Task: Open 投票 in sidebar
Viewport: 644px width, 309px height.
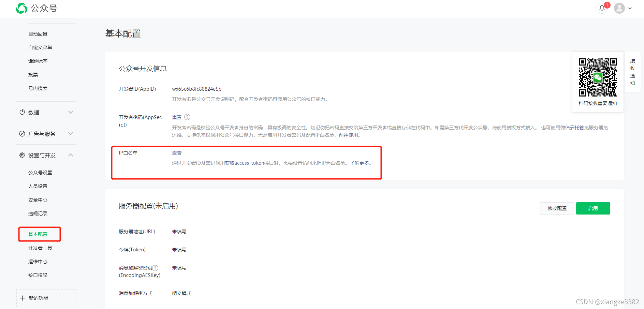Action: (33, 75)
